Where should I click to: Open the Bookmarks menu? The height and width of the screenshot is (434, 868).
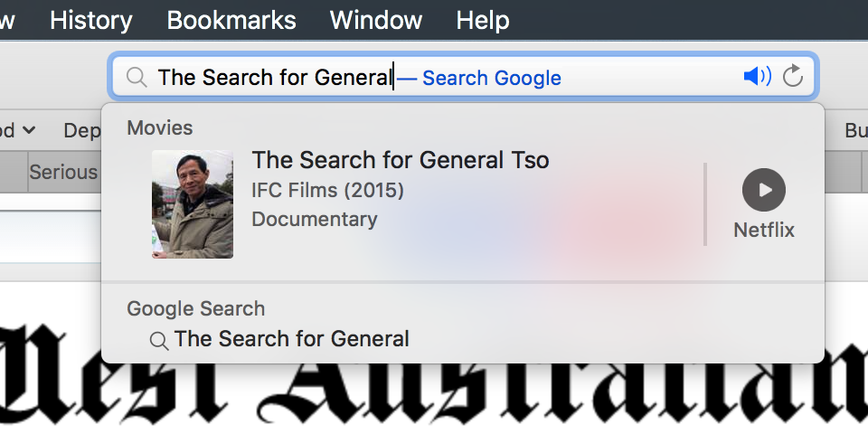(231, 21)
